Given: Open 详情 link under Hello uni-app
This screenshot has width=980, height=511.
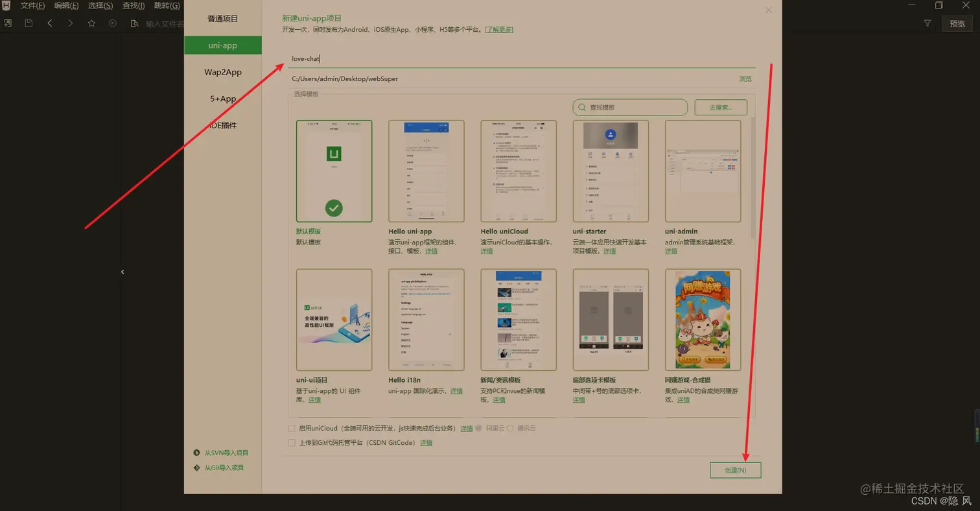Looking at the screenshot, I should coord(431,251).
